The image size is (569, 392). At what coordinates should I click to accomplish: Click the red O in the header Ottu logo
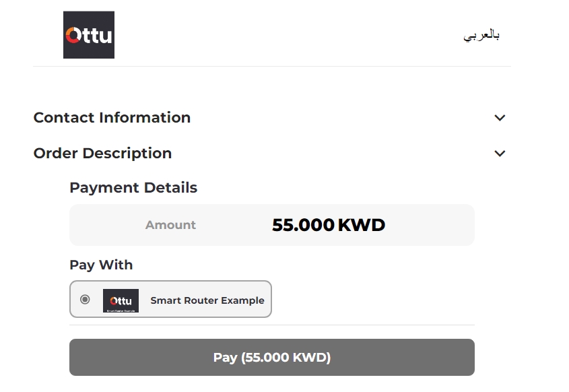[x=73, y=35]
